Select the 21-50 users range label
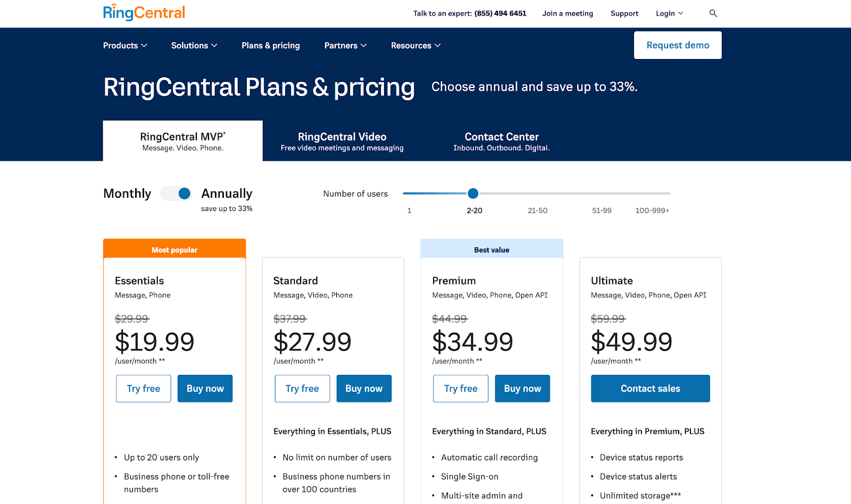851x504 pixels. (x=537, y=211)
